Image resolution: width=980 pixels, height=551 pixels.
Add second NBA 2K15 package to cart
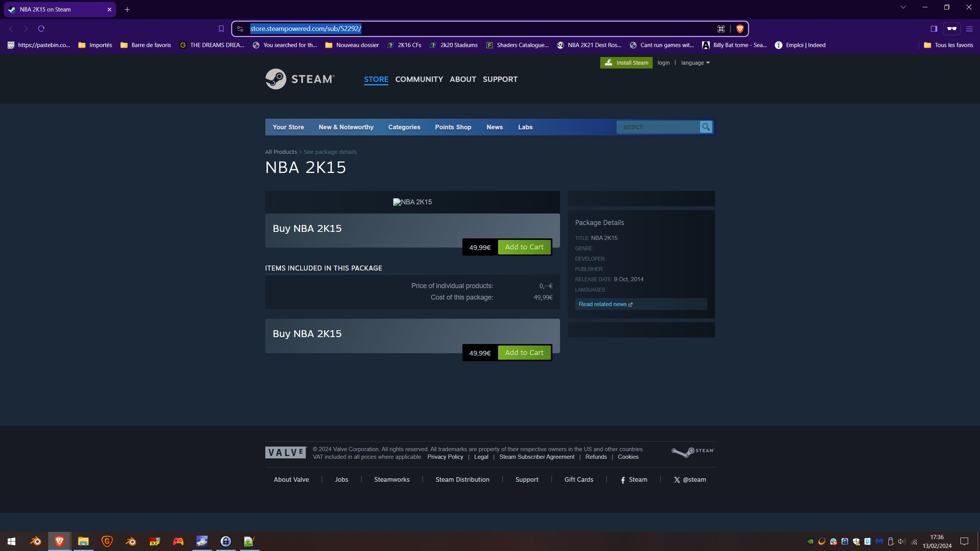click(524, 353)
